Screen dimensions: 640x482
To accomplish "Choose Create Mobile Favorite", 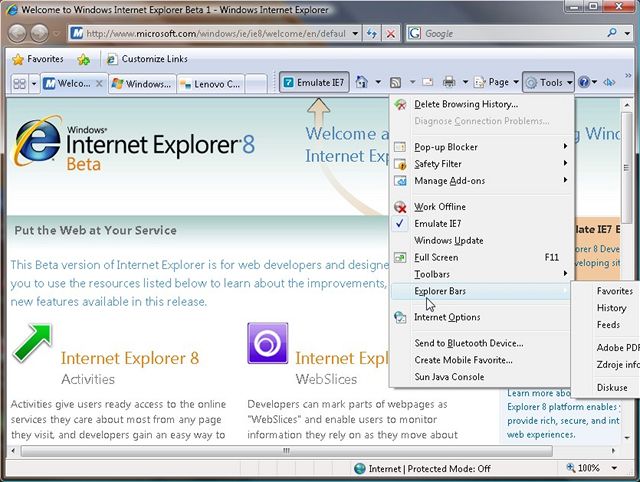I will pos(483,360).
